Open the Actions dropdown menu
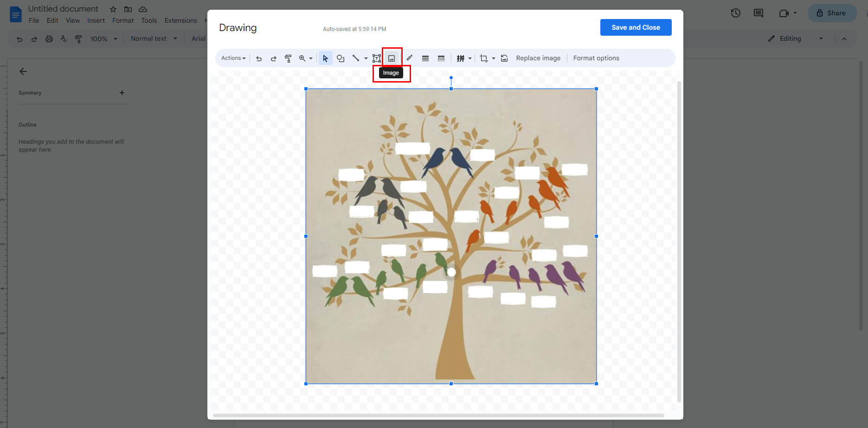The height and width of the screenshot is (428, 868). [233, 58]
